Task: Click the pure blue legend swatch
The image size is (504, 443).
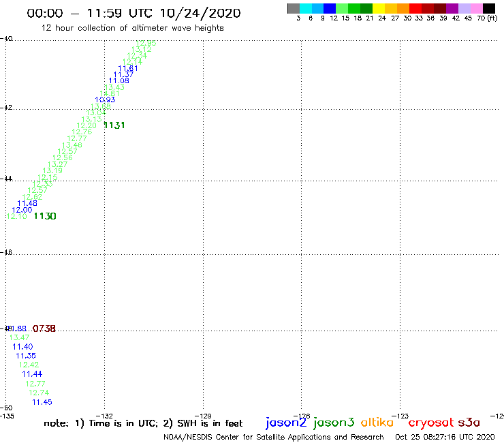Action: (330, 8)
